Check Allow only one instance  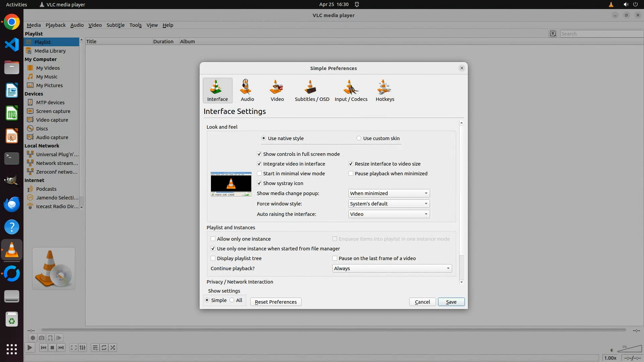[x=213, y=239]
